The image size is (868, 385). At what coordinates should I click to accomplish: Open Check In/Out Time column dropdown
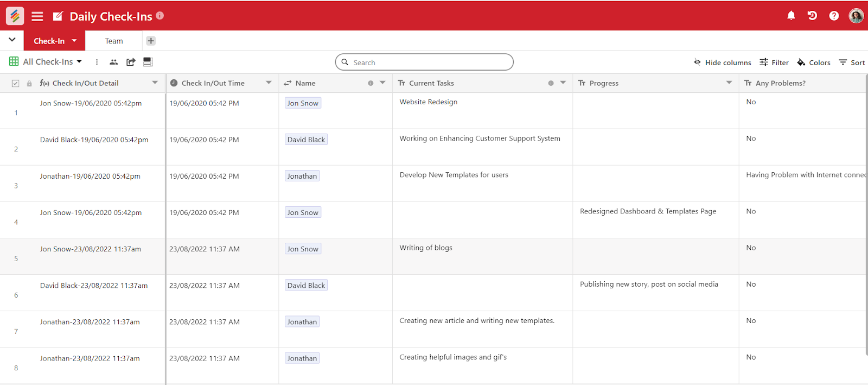click(269, 83)
